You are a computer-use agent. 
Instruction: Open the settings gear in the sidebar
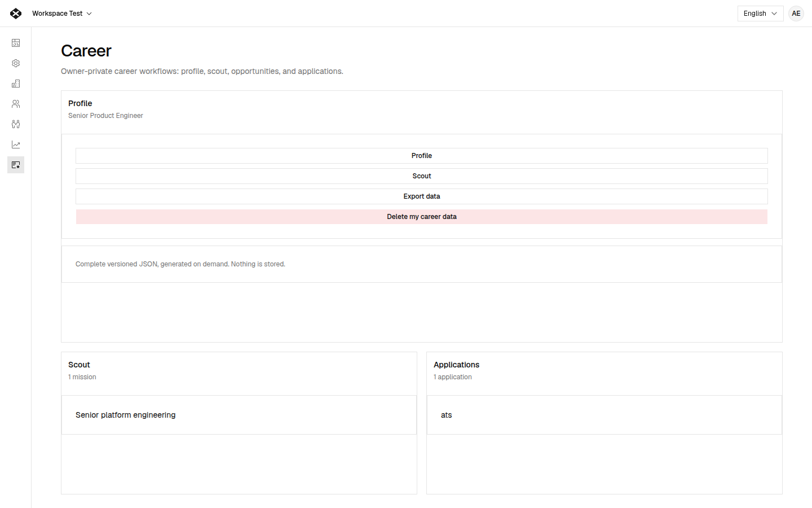coord(16,63)
